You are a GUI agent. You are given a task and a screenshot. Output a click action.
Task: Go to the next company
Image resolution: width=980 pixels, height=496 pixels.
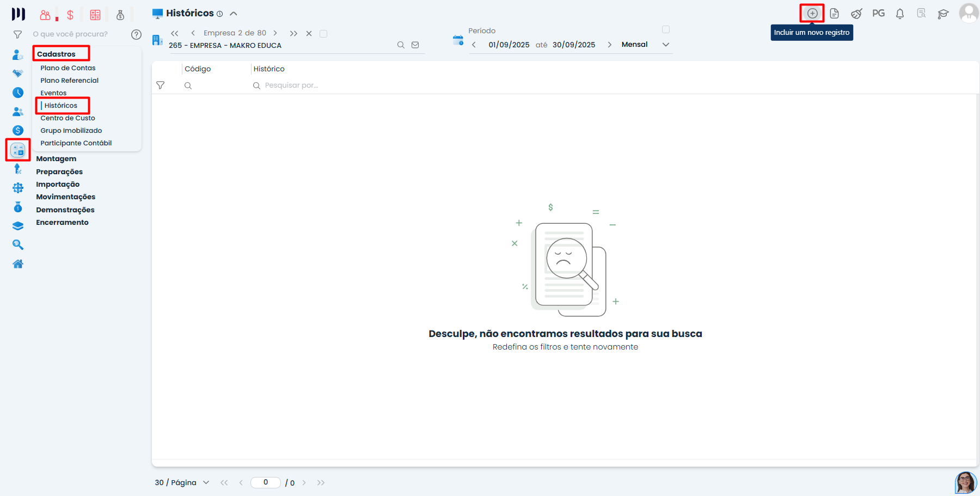(x=275, y=33)
